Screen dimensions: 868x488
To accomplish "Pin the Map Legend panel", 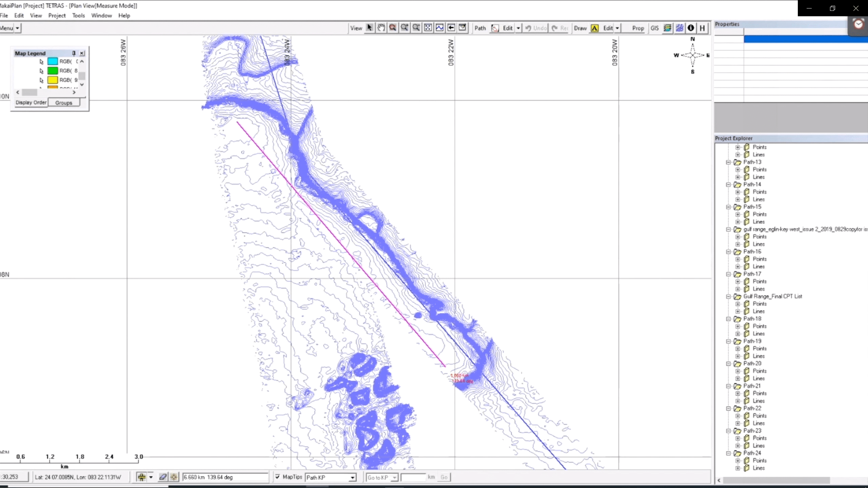I will coord(74,53).
